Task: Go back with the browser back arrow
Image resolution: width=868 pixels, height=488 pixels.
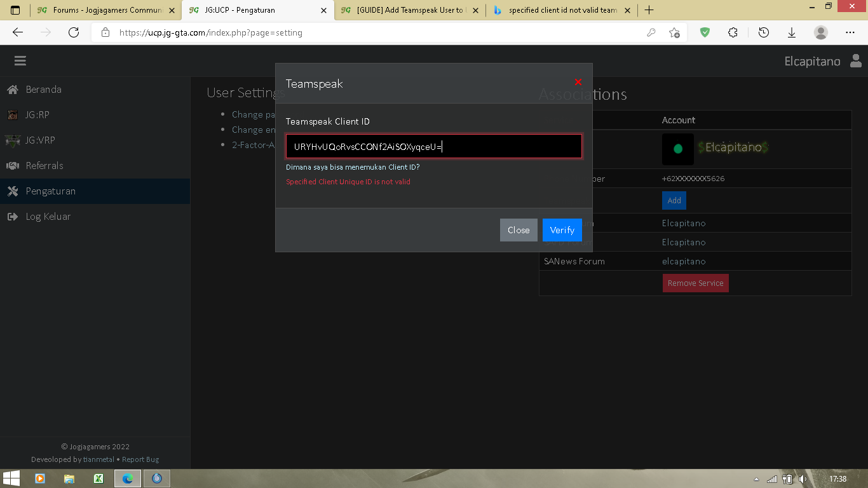Action: 18,32
